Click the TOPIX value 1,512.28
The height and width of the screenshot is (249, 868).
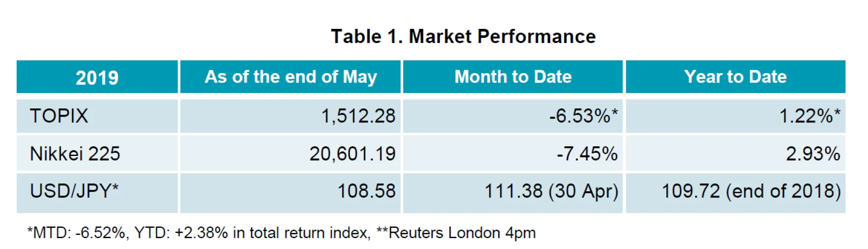(x=358, y=116)
